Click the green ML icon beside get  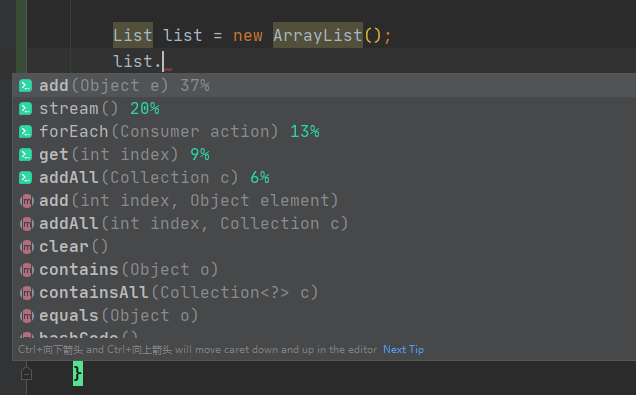pyautogui.click(x=26, y=155)
